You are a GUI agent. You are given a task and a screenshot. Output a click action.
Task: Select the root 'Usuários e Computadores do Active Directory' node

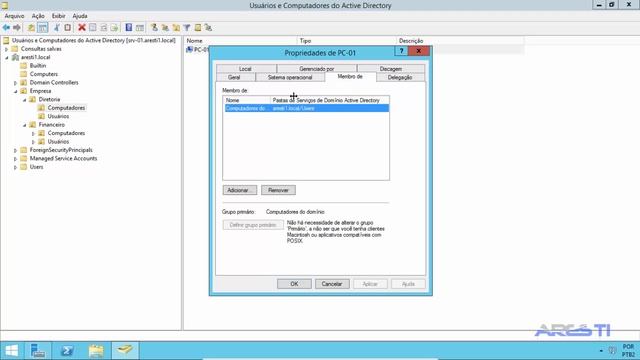[x=93, y=40]
